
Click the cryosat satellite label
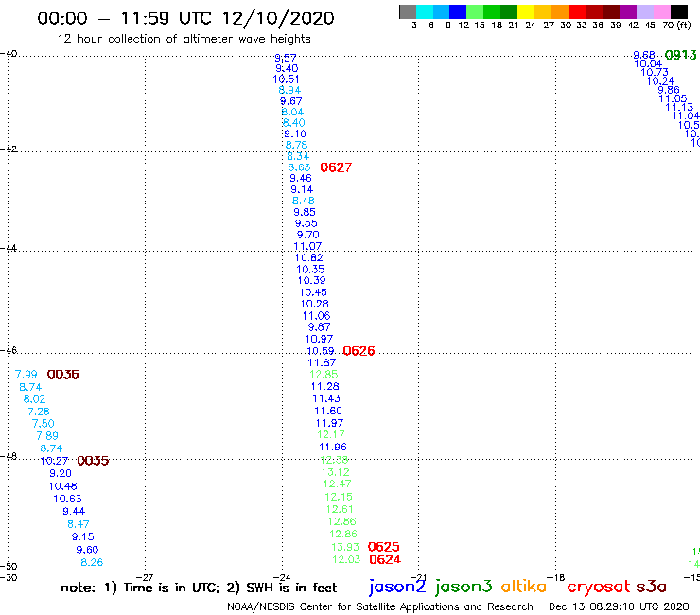click(599, 587)
